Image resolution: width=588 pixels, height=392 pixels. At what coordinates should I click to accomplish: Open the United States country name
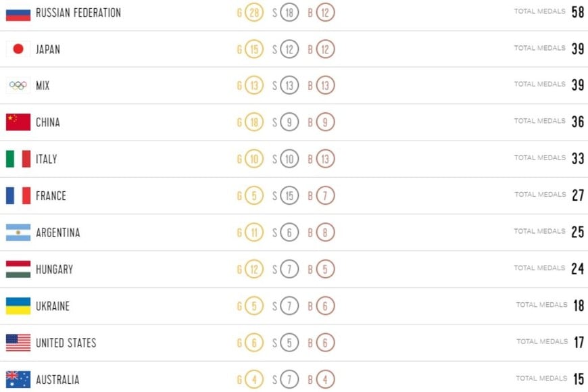click(66, 343)
